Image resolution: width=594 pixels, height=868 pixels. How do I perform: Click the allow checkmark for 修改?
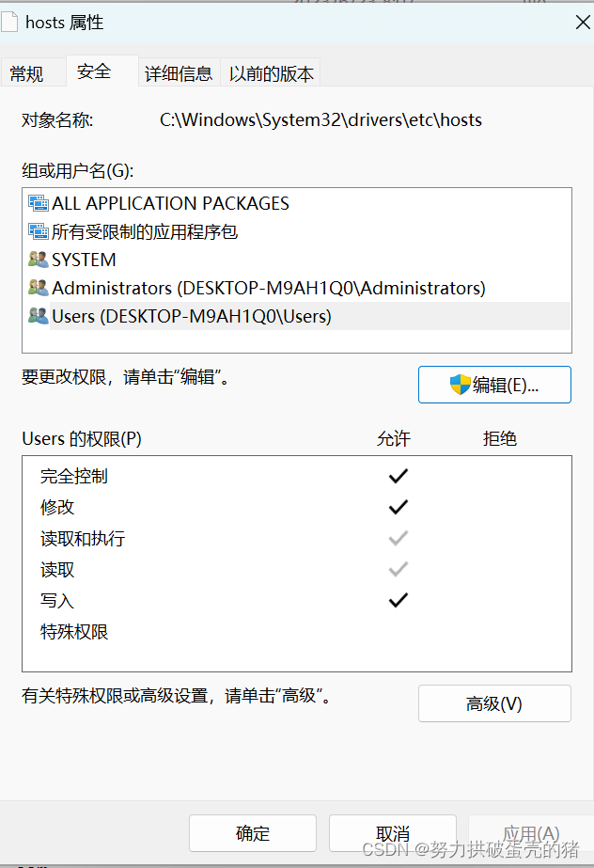[x=399, y=507]
